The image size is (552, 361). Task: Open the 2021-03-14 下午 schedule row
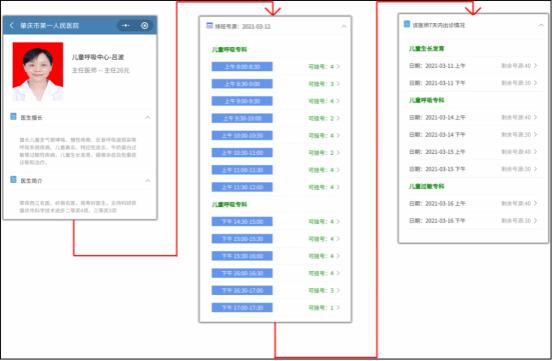tap(473, 135)
